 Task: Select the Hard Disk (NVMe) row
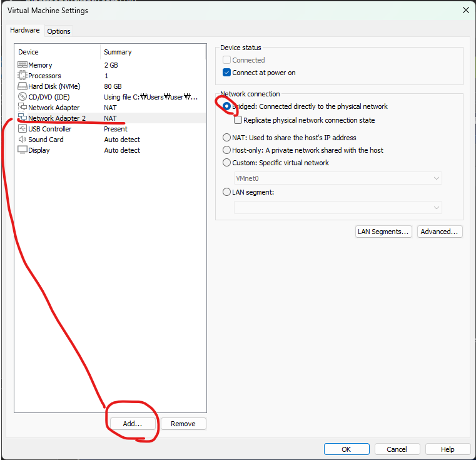111,86
